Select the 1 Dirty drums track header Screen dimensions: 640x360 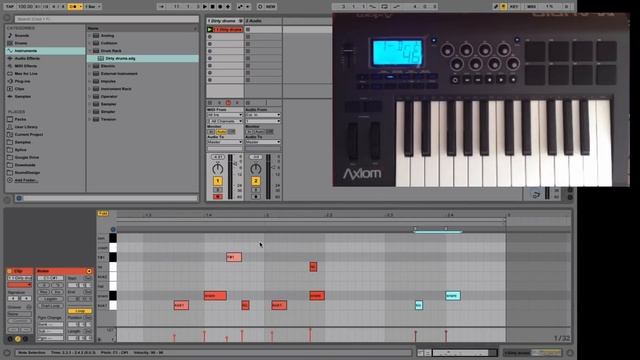[x=225, y=21]
